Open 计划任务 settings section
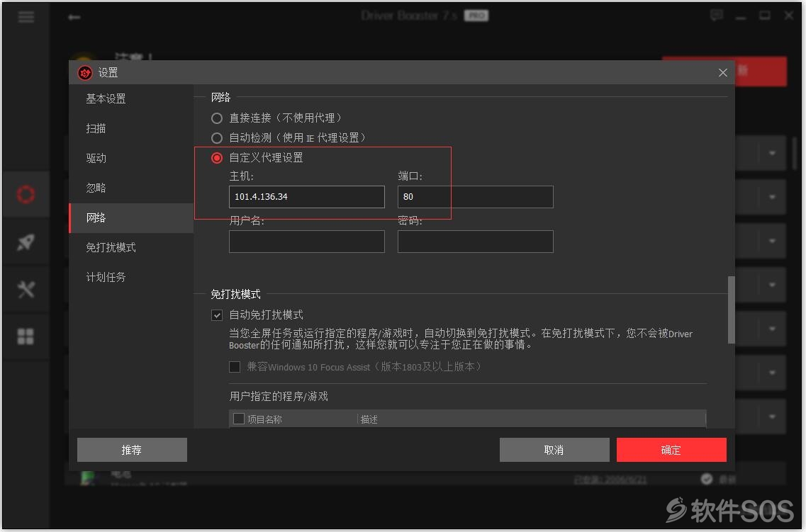 click(131, 277)
